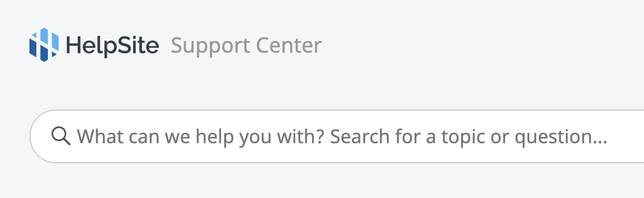Image resolution: width=644 pixels, height=198 pixels.
Task: Click the Support Center heading text
Action: click(x=246, y=46)
